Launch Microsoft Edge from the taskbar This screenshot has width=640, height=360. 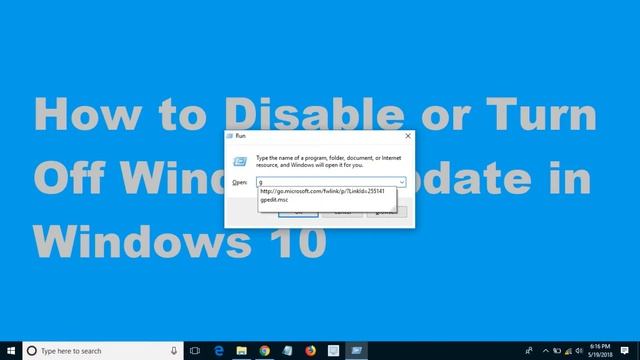[x=219, y=351]
